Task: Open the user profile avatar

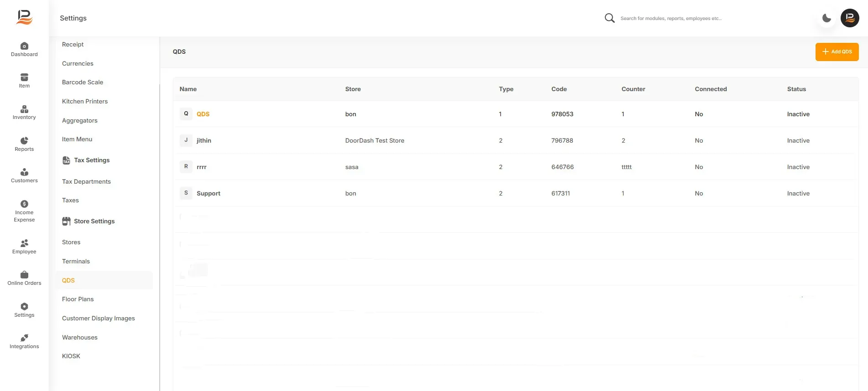Action: (850, 18)
